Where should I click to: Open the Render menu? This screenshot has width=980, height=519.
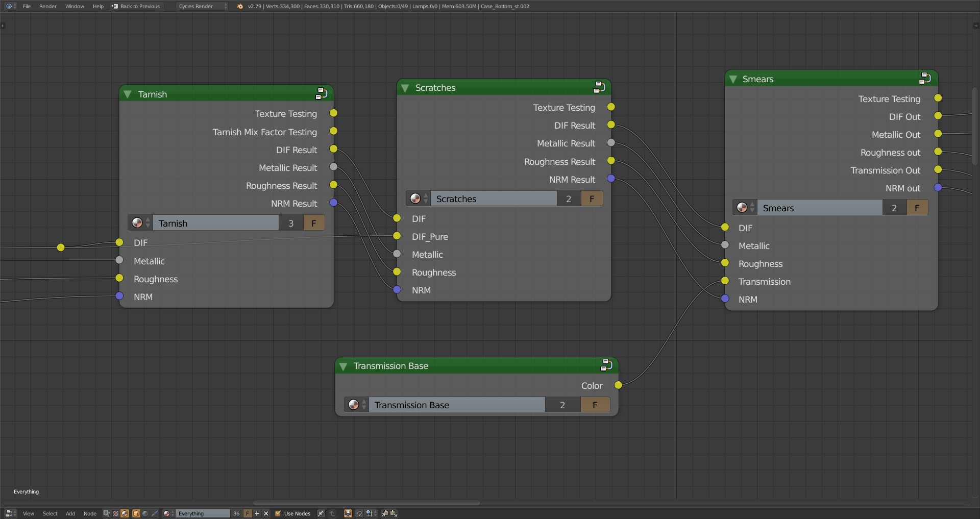click(47, 6)
